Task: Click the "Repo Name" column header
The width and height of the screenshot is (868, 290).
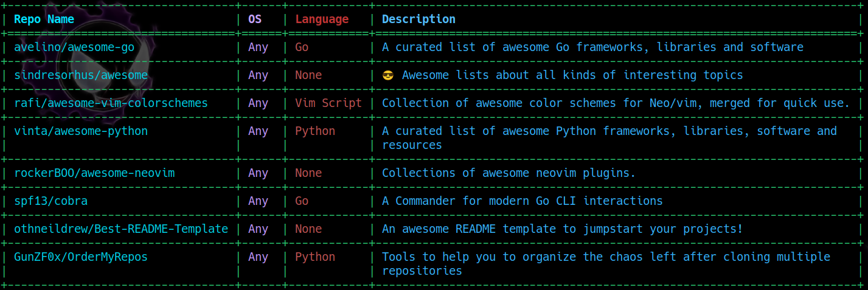Action: point(44,19)
